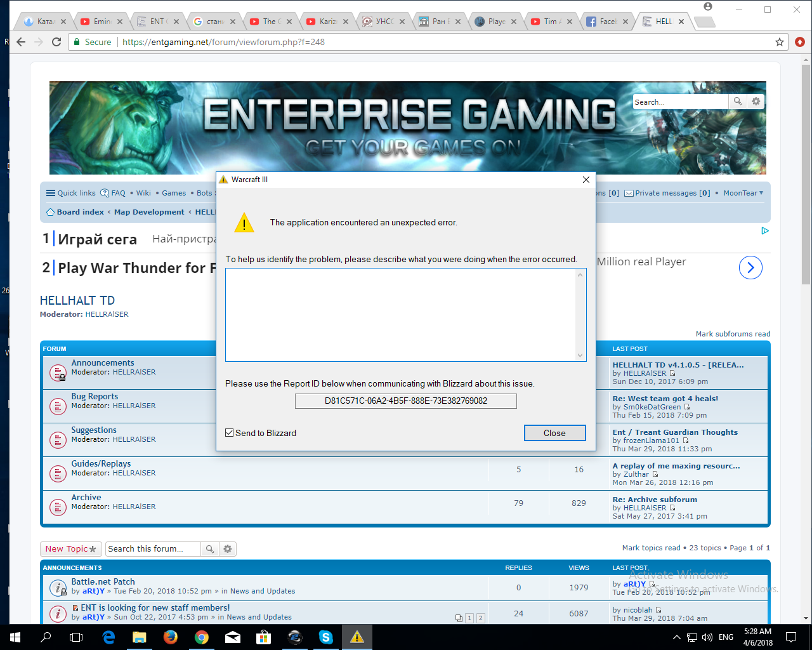Open the Guides/Replays subforum

pyautogui.click(x=101, y=463)
